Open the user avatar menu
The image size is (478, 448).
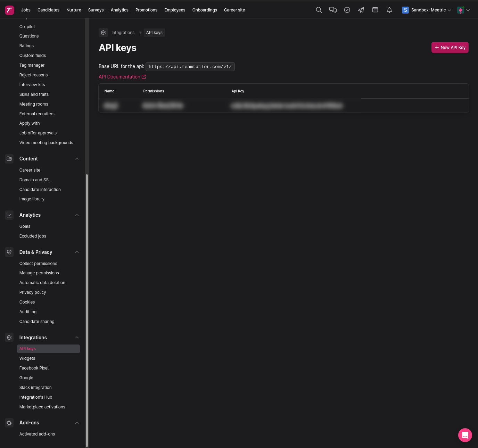pyautogui.click(x=463, y=10)
